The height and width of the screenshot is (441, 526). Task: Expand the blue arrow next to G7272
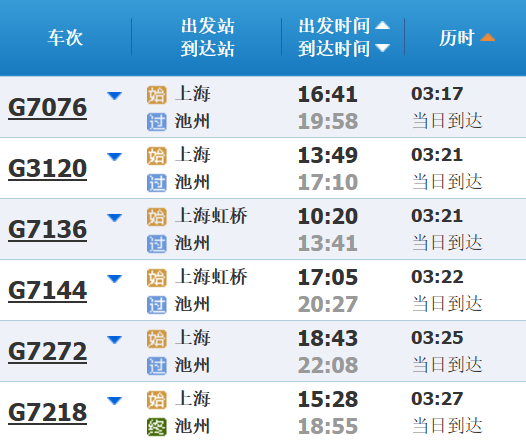[114, 340]
